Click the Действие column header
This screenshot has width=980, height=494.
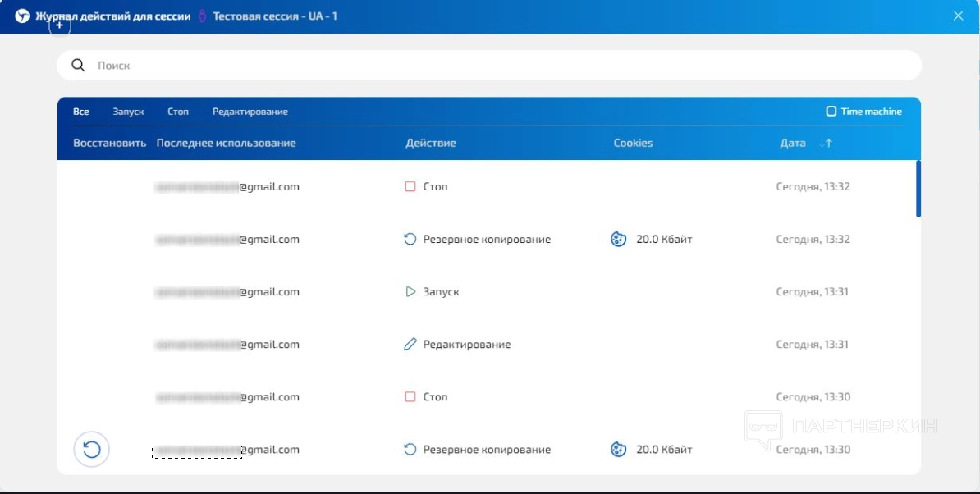[431, 143]
